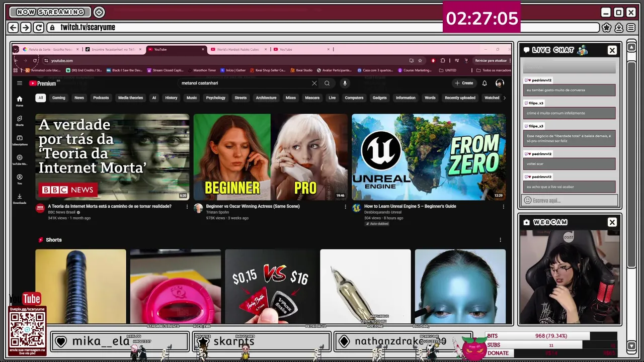Open How to Learn Unreal Engine 5 title

(x=410, y=206)
